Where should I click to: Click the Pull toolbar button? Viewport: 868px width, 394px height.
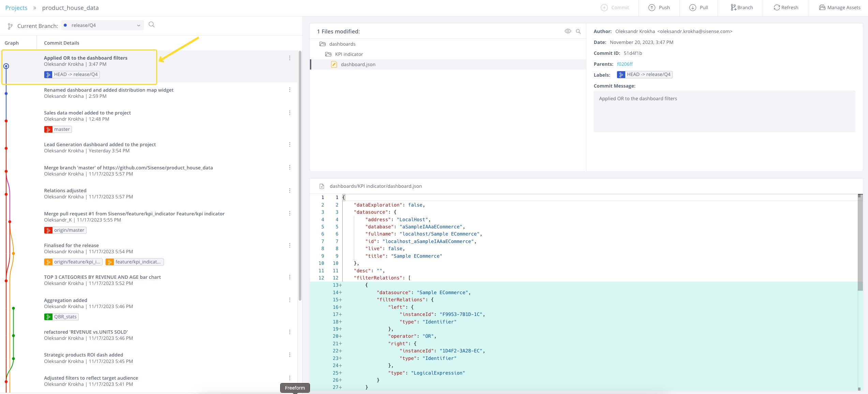point(699,7)
